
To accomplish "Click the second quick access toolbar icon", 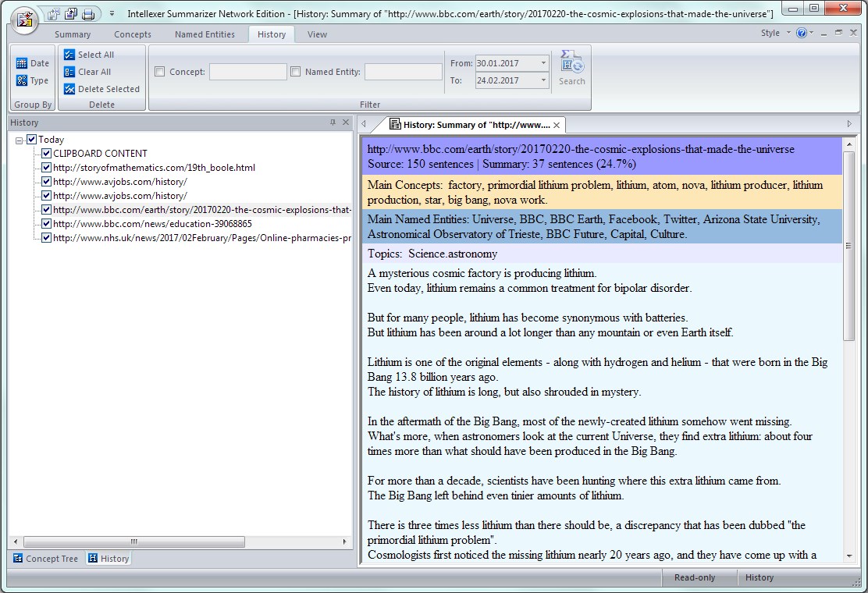I will tap(71, 14).
